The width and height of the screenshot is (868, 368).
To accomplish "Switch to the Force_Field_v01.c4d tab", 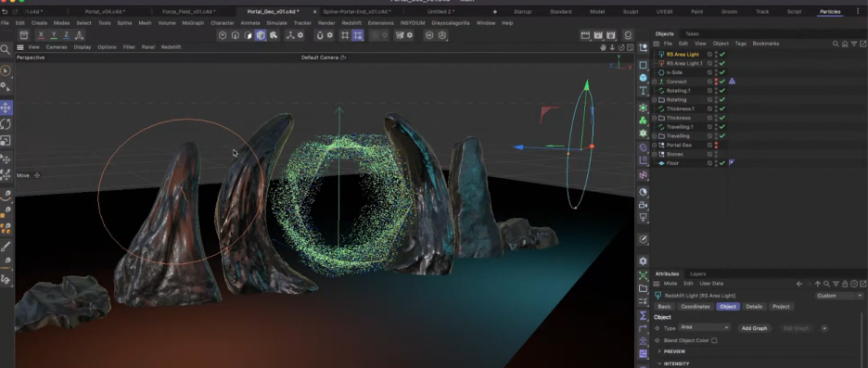I will (189, 12).
